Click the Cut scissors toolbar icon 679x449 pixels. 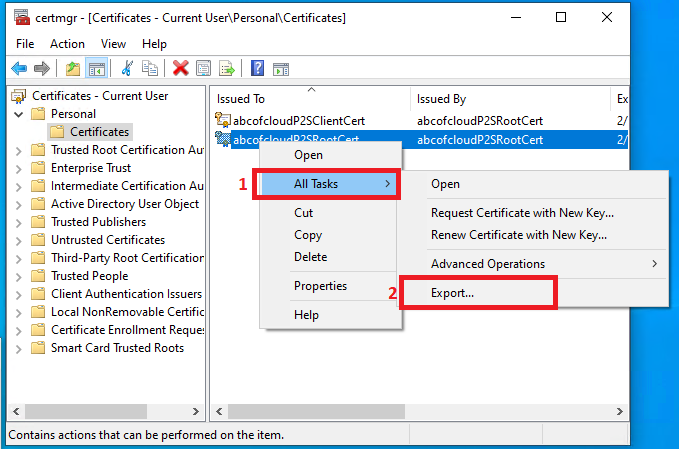127,68
